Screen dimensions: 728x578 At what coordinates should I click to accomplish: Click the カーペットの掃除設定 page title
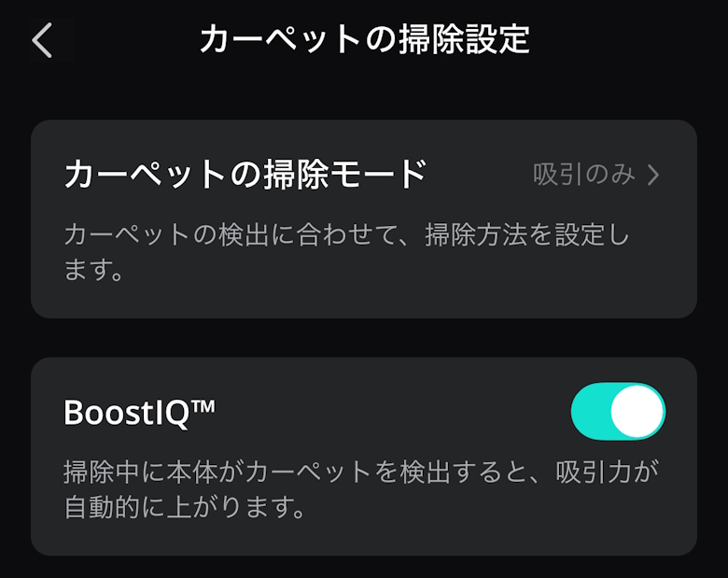[364, 40]
